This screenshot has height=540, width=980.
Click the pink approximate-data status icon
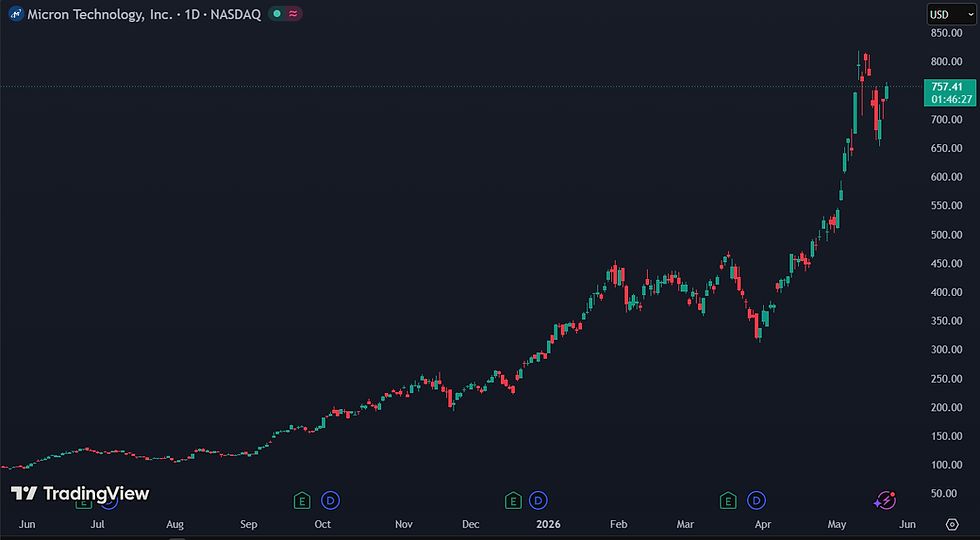coord(292,14)
